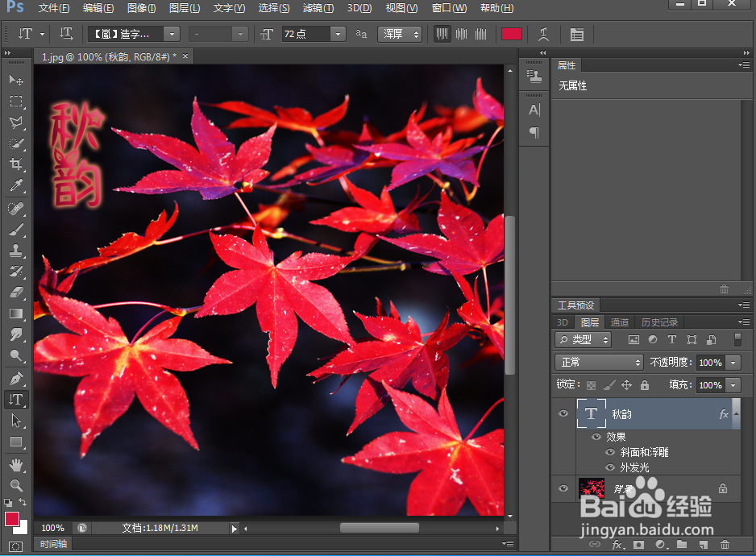
Task: Open the 滤镜(T) menu
Action: (318, 8)
